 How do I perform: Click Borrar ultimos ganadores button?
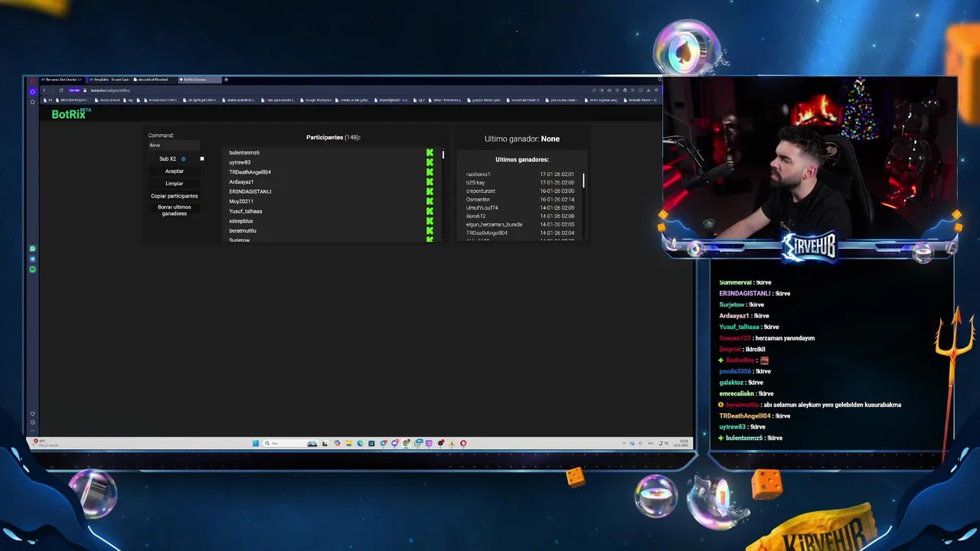coord(175,210)
